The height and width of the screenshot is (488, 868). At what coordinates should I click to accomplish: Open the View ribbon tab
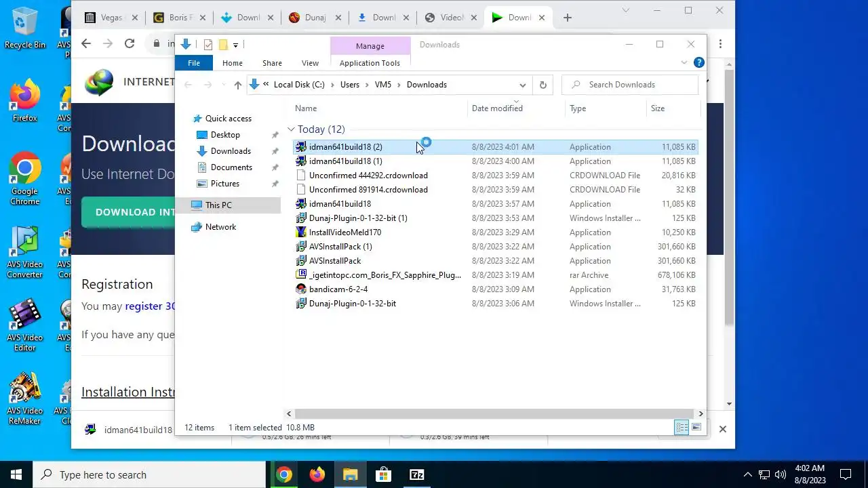pos(310,63)
